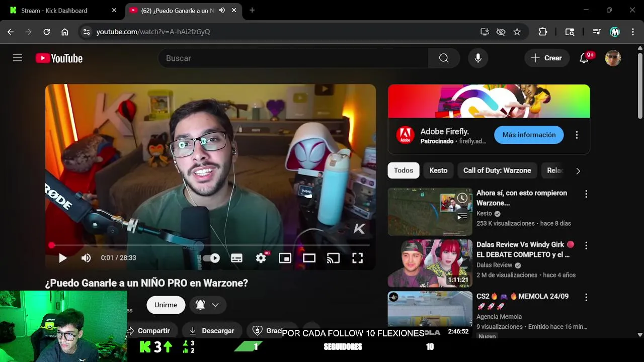644x362 pixels.
Task: Open Chrome profile avatar menu
Action: click(x=615, y=32)
